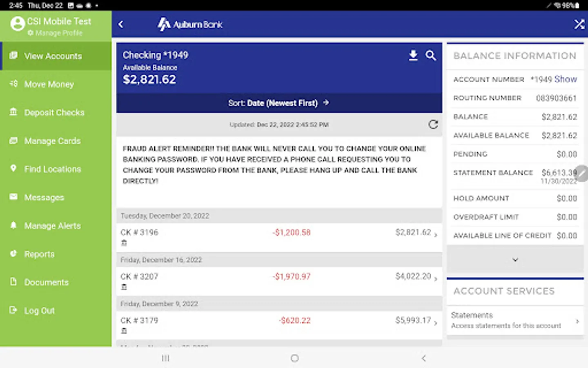
Task: Search transactions with the magnifier icon
Action: (x=431, y=56)
